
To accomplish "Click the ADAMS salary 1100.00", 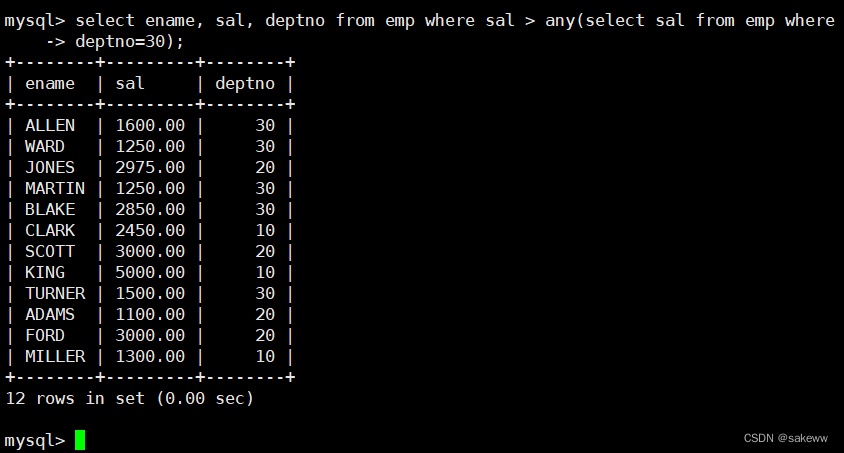I will tap(150, 314).
